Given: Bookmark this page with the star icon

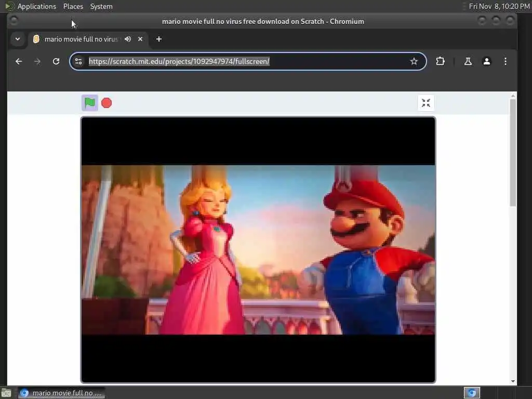Looking at the screenshot, I should (x=414, y=61).
